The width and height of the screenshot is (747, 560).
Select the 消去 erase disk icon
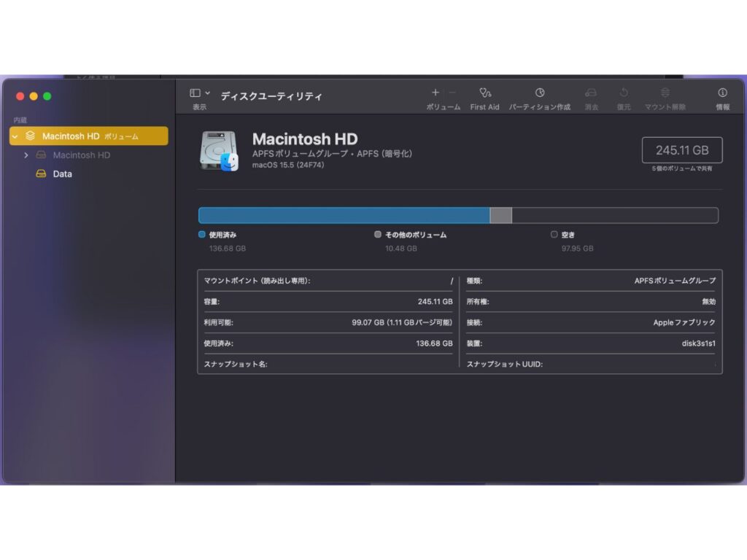(591, 93)
